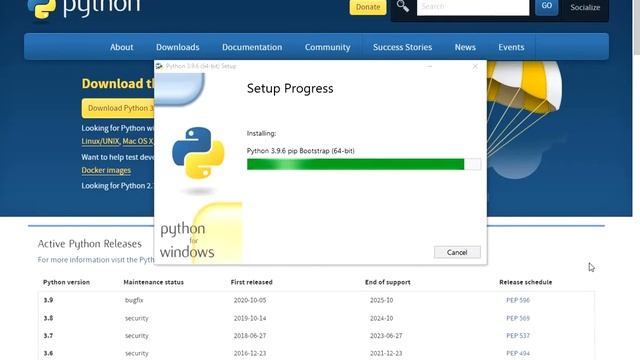Open the News menu
The width and height of the screenshot is (640, 360).
(465, 47)
